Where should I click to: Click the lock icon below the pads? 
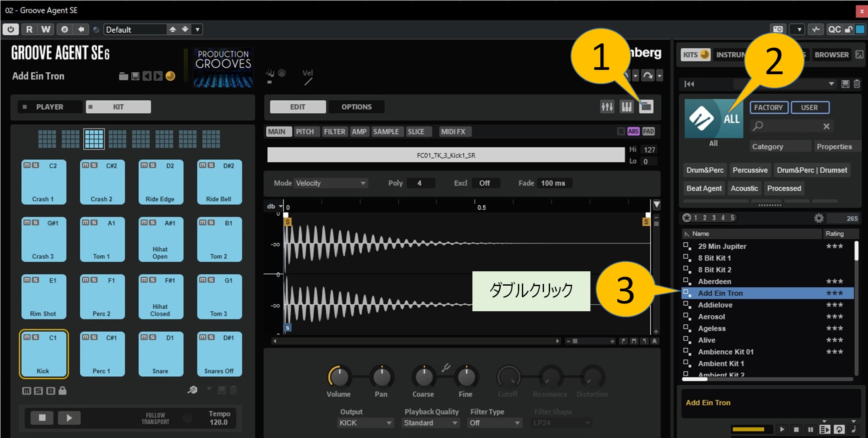[x=62, y=391]
